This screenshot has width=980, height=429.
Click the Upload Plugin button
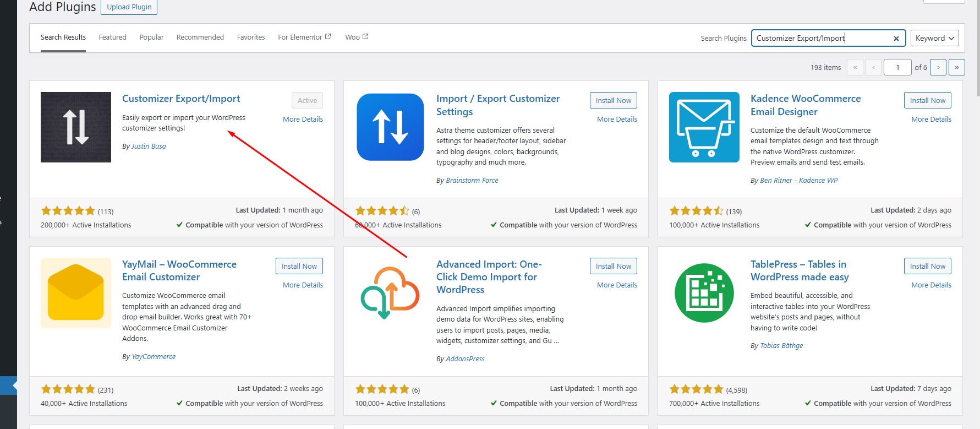coord(129,7)
